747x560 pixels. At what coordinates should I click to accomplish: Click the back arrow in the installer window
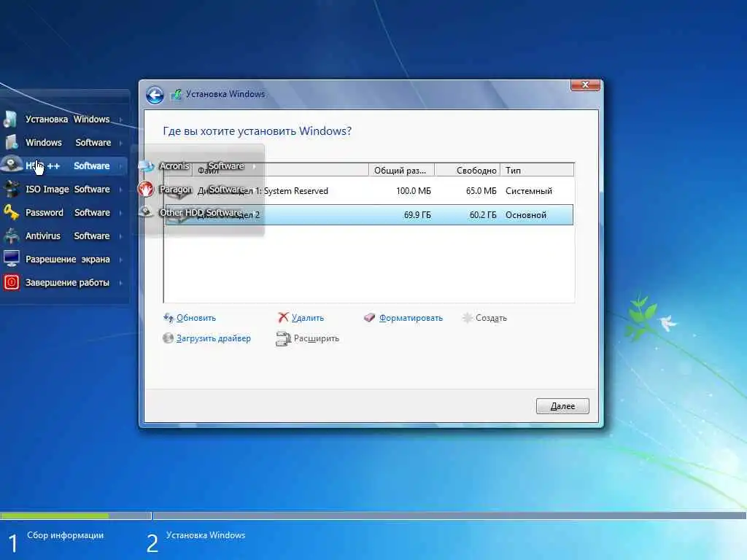point(155,95)
